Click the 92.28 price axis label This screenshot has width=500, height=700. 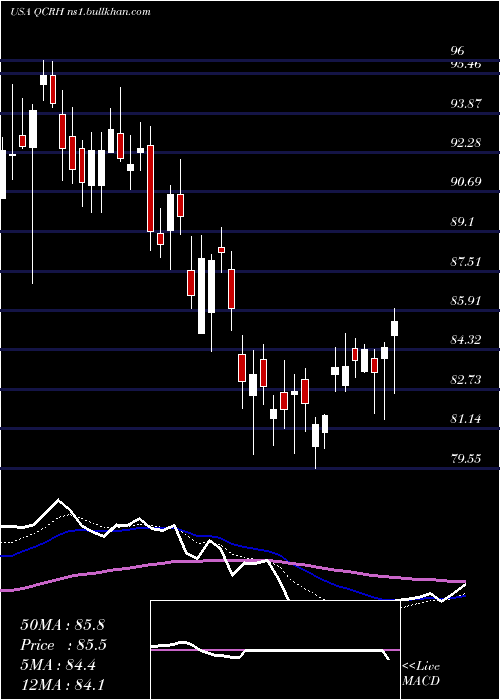pyautogui.click(x=466, y=143)
